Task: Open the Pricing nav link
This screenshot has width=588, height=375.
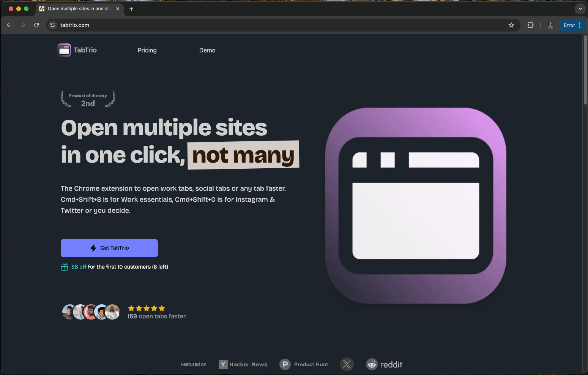Action: 147,50
